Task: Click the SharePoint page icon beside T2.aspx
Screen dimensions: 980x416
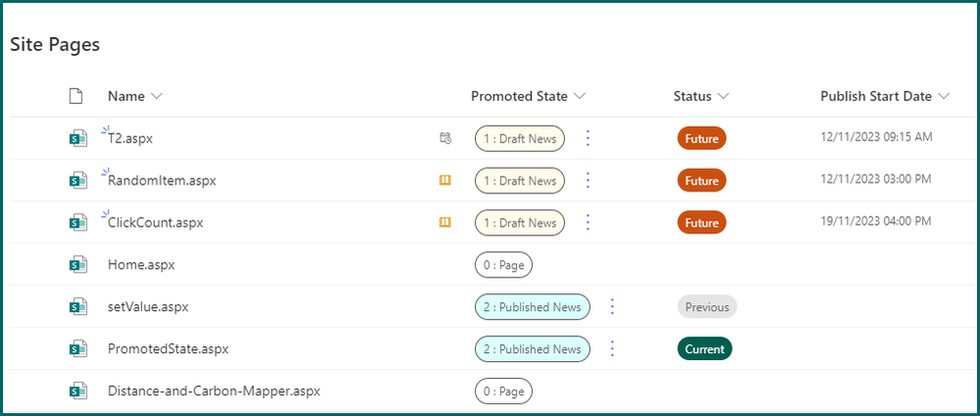Action: point(78,138)
